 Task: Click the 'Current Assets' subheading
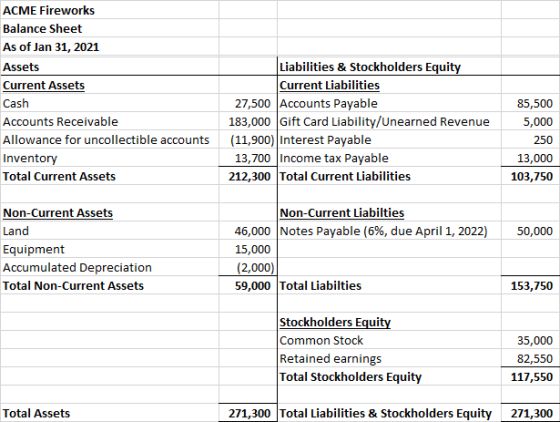click(44, 85)
